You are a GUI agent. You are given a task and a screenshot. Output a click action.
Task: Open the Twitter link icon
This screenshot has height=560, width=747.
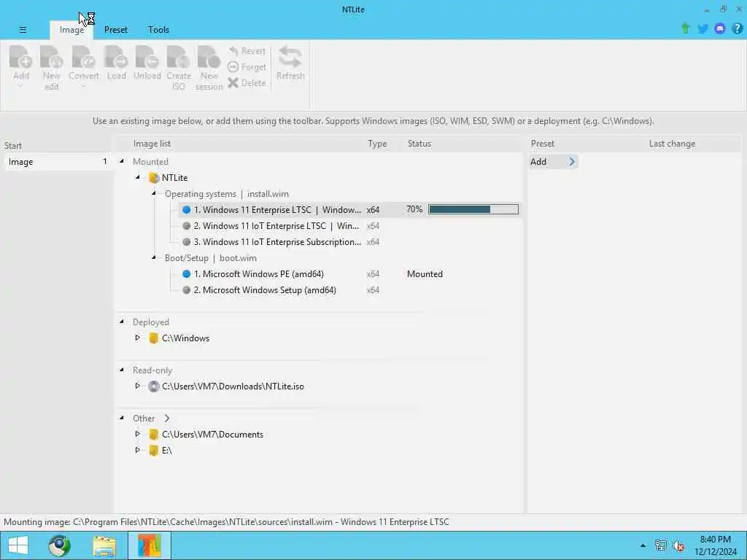tap(703, 28)
